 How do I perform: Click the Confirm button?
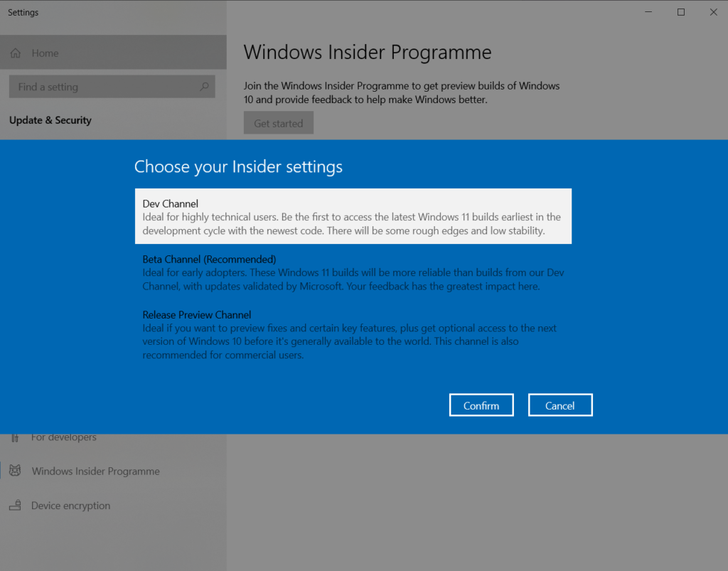tap(481, 405)
